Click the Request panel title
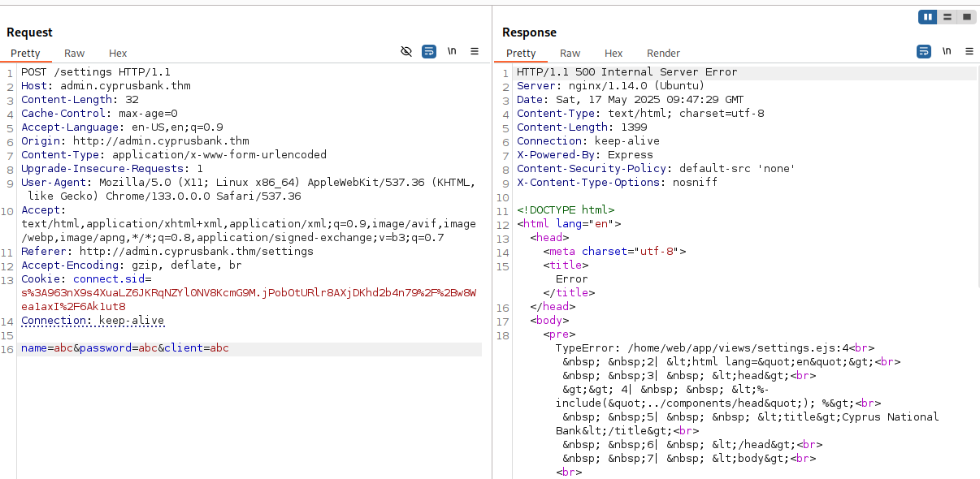The height and width of the screenshot is (479, 980). [x=29, y=32]
